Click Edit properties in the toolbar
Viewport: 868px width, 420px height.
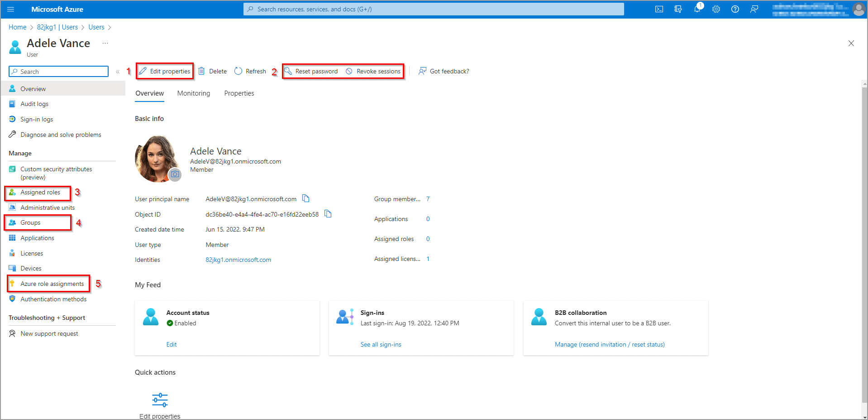point(165,71)
